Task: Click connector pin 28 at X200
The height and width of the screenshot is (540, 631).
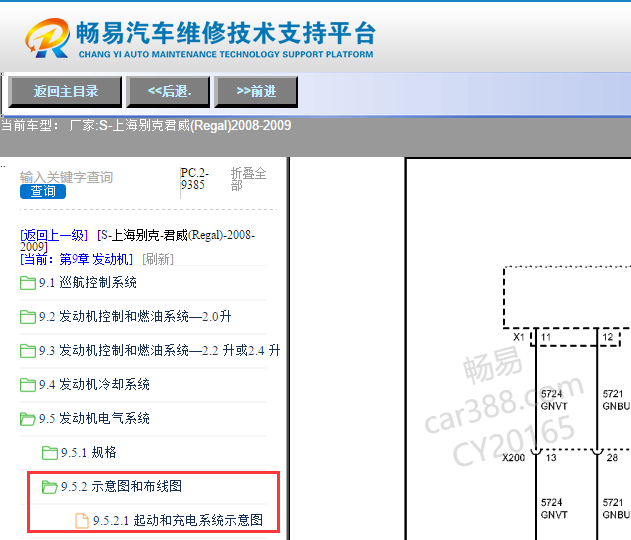Action: tap(612, 458)
